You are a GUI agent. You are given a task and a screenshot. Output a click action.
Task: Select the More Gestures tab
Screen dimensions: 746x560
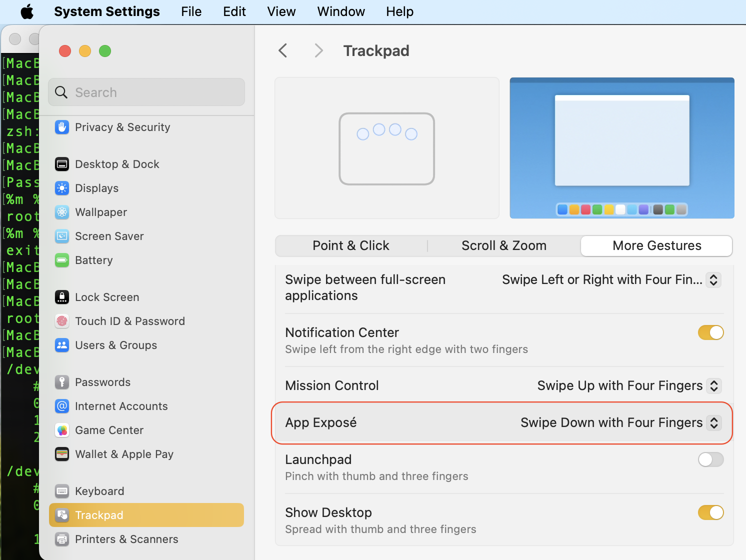(657, 245)
